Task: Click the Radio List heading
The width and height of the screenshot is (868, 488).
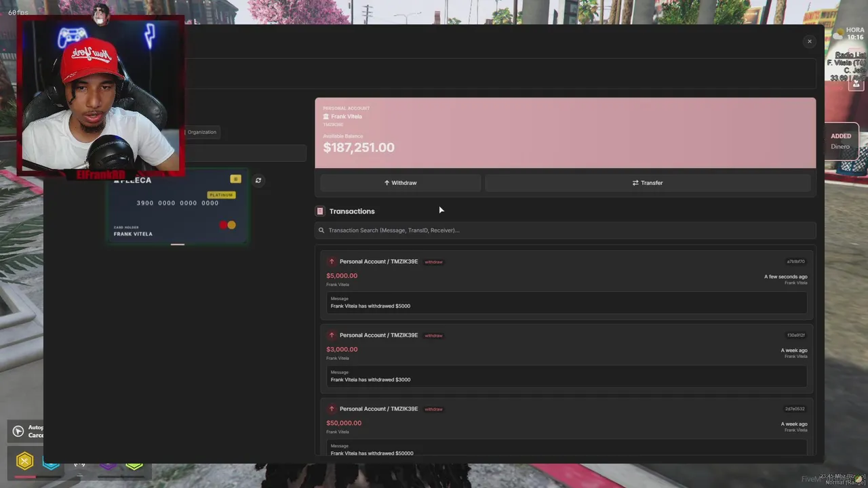Action: [x=850, y=55]
